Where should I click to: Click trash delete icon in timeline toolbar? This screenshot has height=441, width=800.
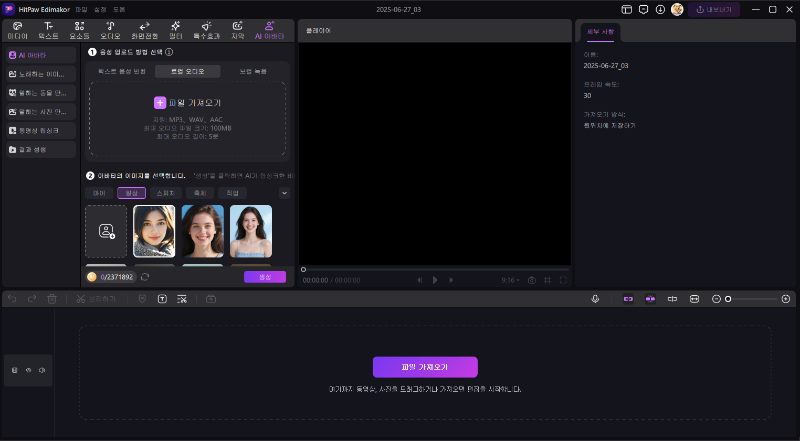52,299
